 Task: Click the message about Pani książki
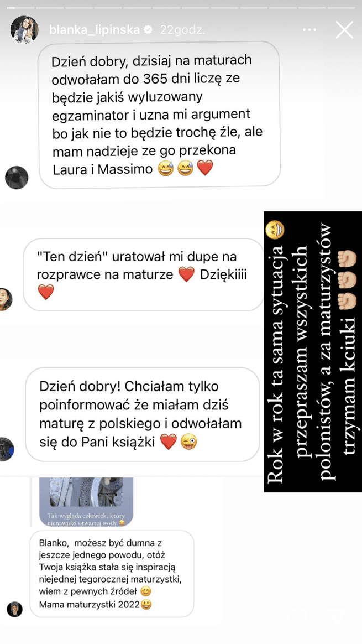[x=143, y=414]
